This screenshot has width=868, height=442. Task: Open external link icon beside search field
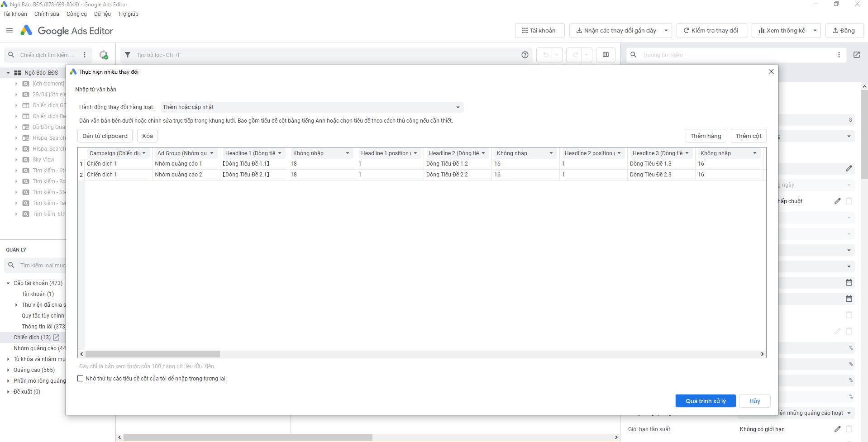coord(856,55)
